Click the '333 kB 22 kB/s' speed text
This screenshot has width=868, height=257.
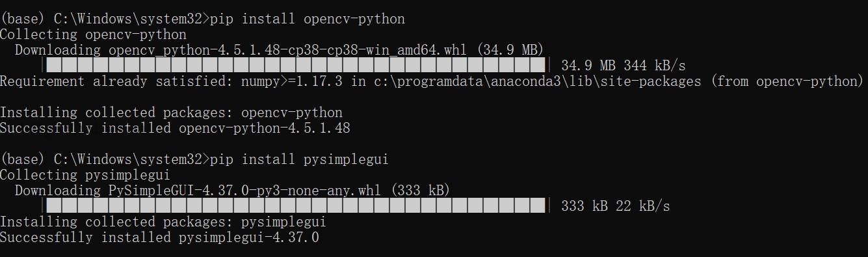pyautogui.click(x=615, y=206)
